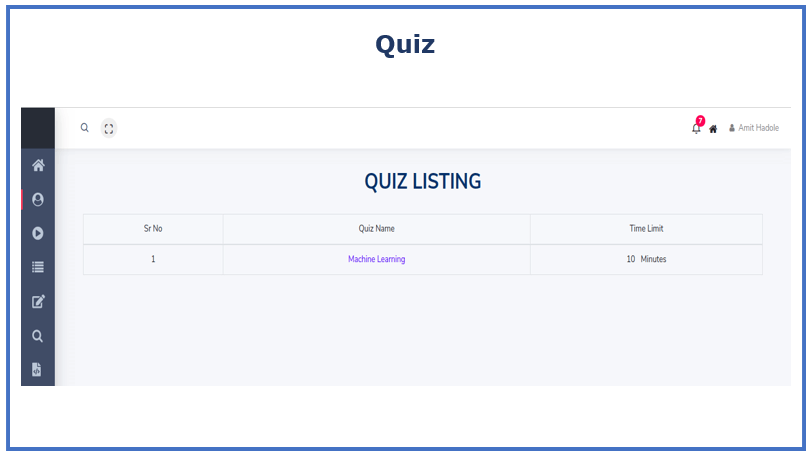
Task: Select the serial number 1 cell
Action: tap(153, 259)
